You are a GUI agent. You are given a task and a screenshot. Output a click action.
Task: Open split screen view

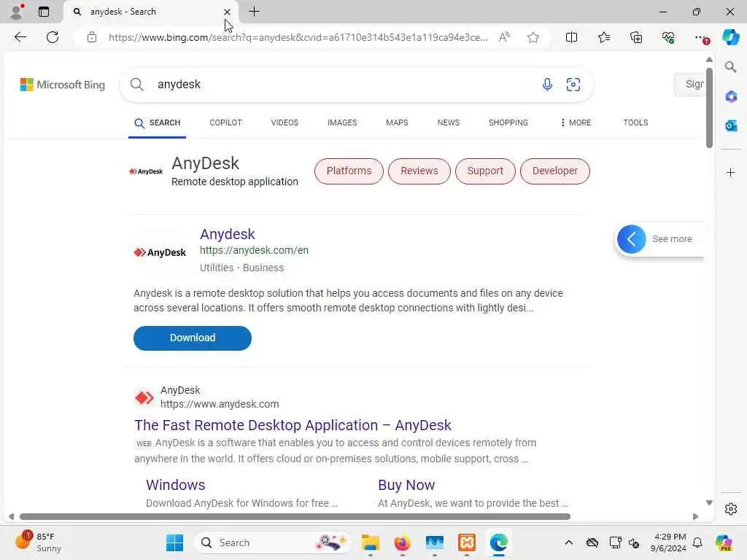click(571, 37)
